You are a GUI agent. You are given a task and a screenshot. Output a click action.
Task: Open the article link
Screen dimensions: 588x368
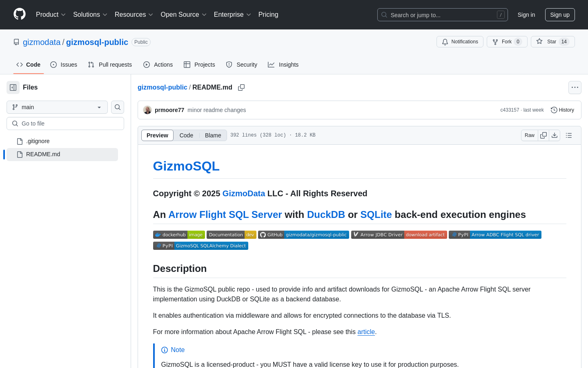click(x=366, y=332)
